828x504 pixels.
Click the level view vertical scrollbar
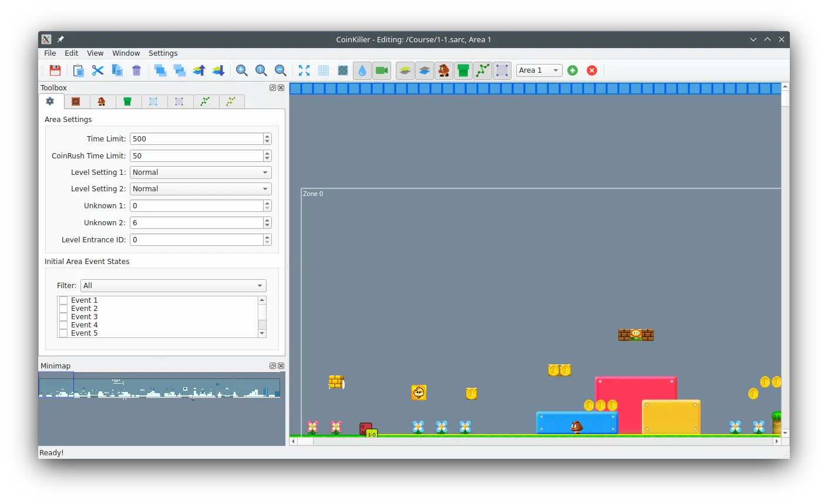785,260
